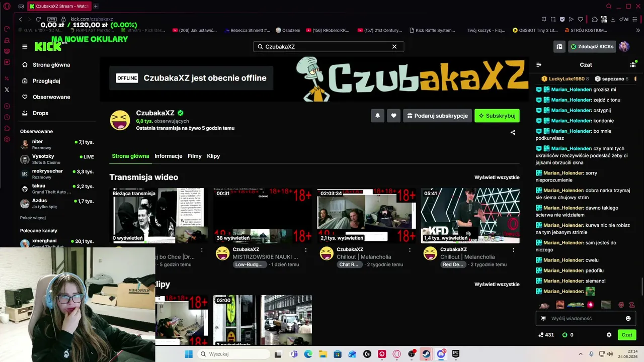644x362 pixels.
Task: Open the 00:31 video thumbnail
Action: [263, 216]
